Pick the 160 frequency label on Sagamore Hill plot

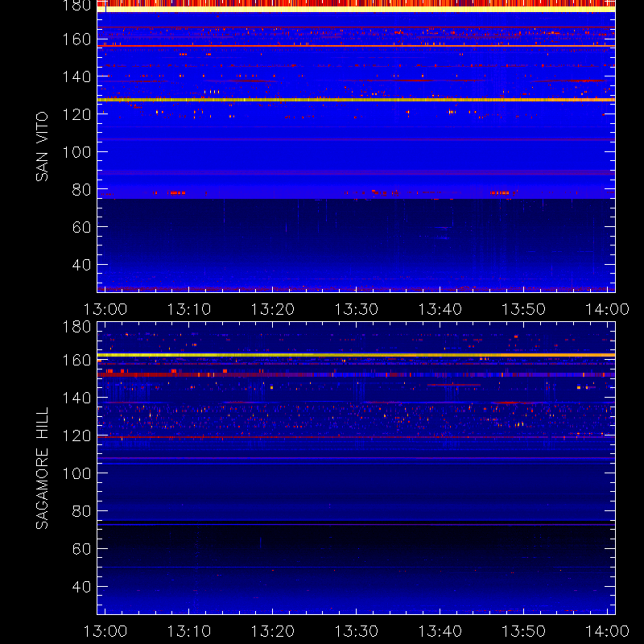(76, 360)
